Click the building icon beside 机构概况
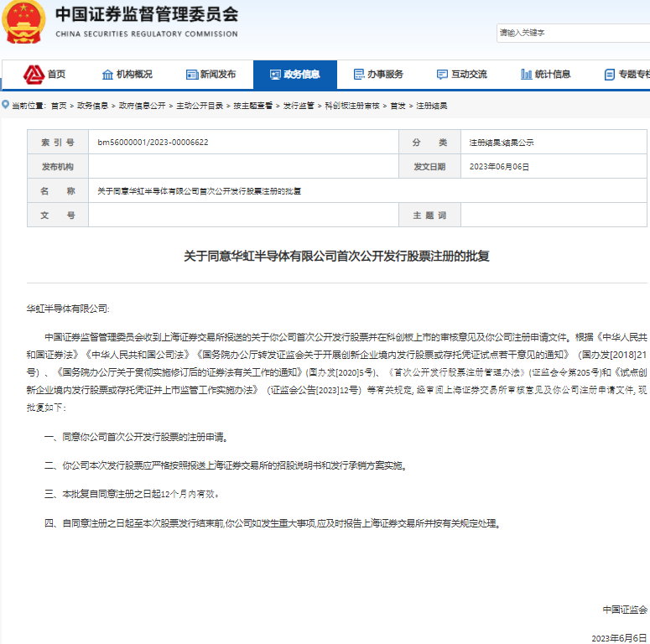 tap(107, 75)
